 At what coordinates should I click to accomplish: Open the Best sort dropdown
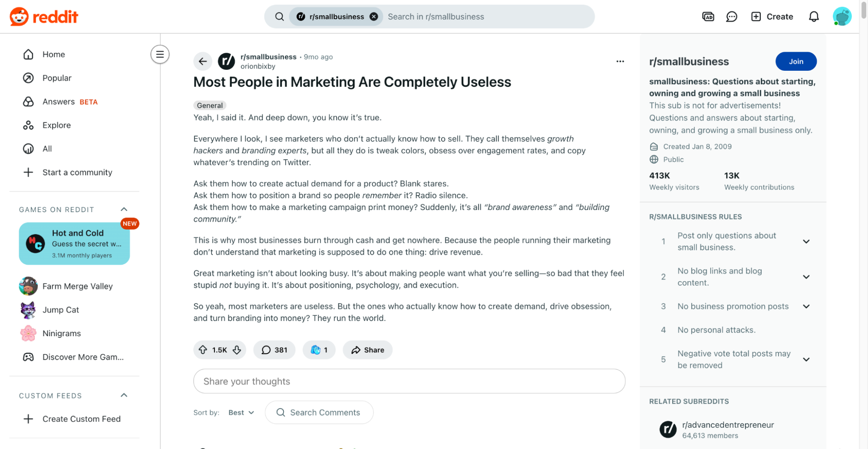coord(241,413)
